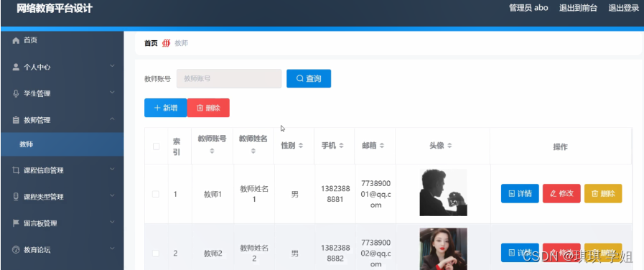
Task: Click the 操作 column header
Action: pyautogui.click(x=560, y=146)
